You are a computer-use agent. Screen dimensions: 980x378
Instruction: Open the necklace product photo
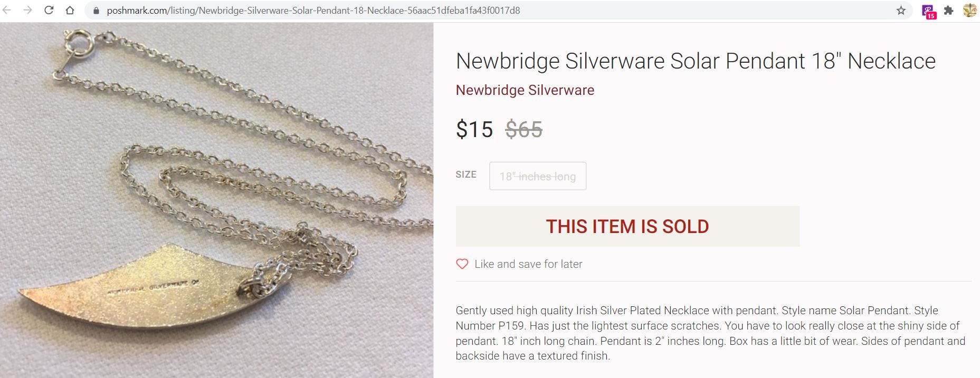tap(216, 200)
